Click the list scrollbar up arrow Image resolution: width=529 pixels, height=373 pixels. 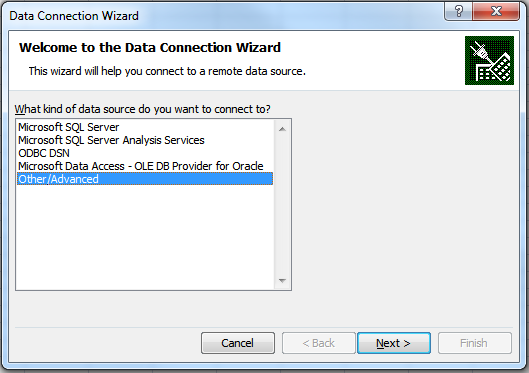tap(282, 129)
